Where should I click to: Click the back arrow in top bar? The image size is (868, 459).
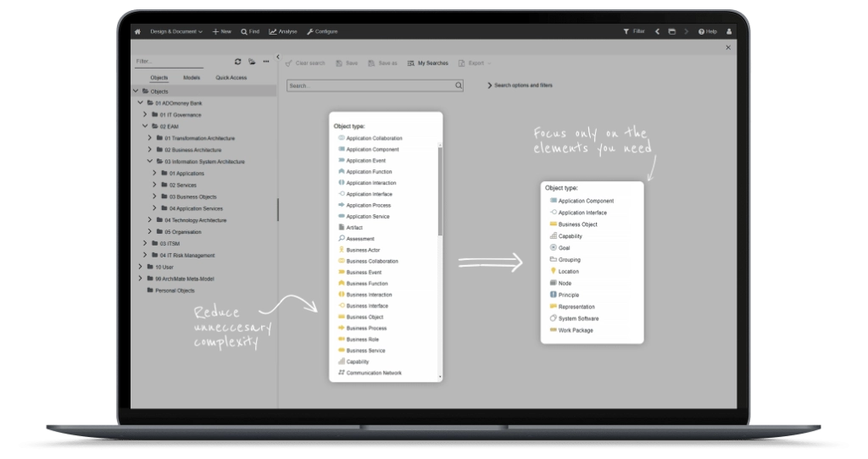[x=657, y=31]
